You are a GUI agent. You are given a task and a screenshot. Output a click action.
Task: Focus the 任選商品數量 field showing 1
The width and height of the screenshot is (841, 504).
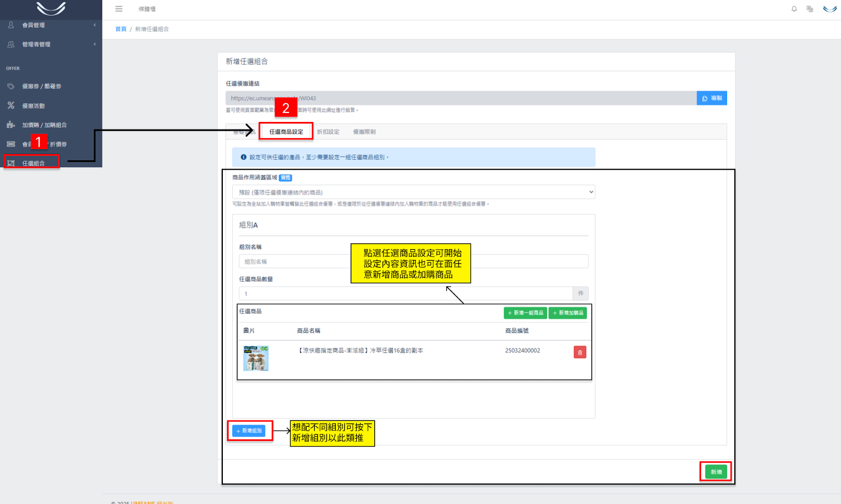[406, 293]
